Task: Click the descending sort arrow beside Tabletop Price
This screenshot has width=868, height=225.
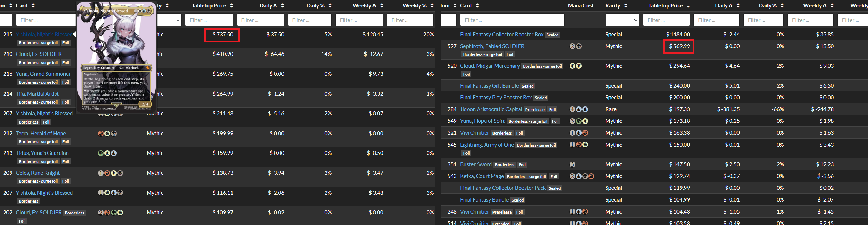Action: tap(688, 6)
